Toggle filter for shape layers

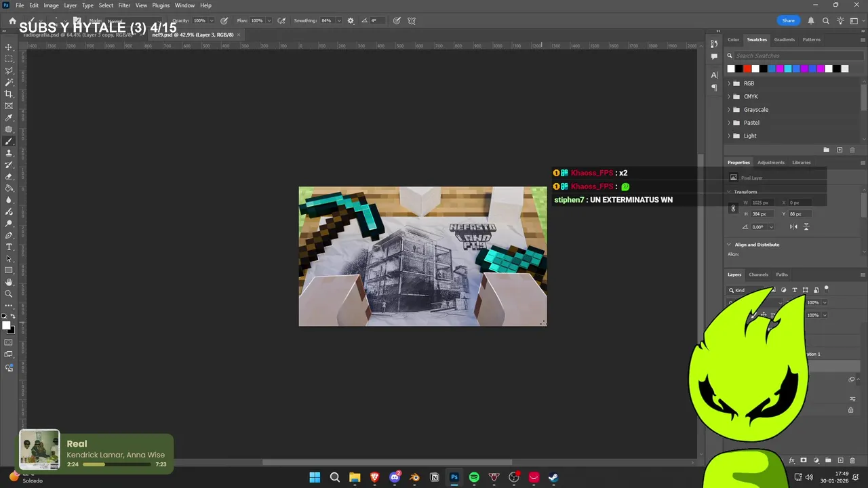805,290
